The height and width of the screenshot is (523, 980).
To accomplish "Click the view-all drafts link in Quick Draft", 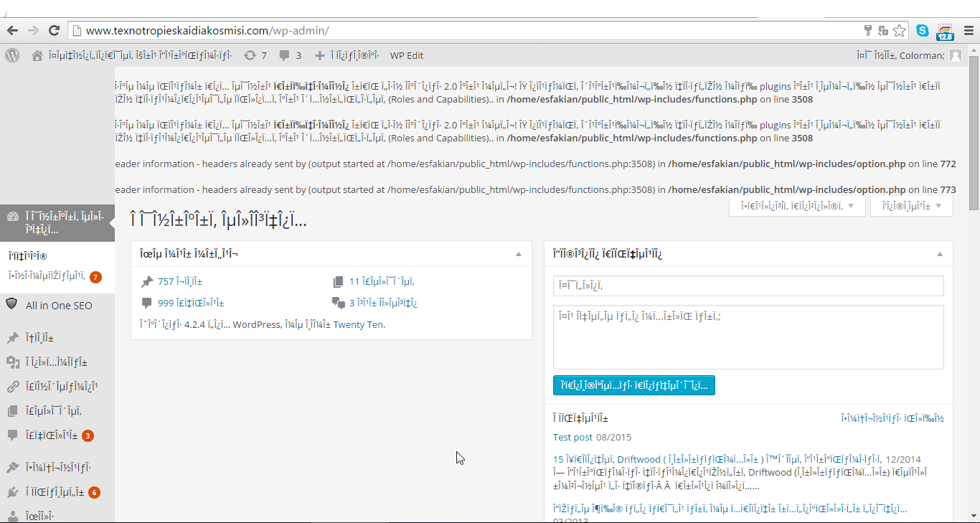I will point(892,418).
